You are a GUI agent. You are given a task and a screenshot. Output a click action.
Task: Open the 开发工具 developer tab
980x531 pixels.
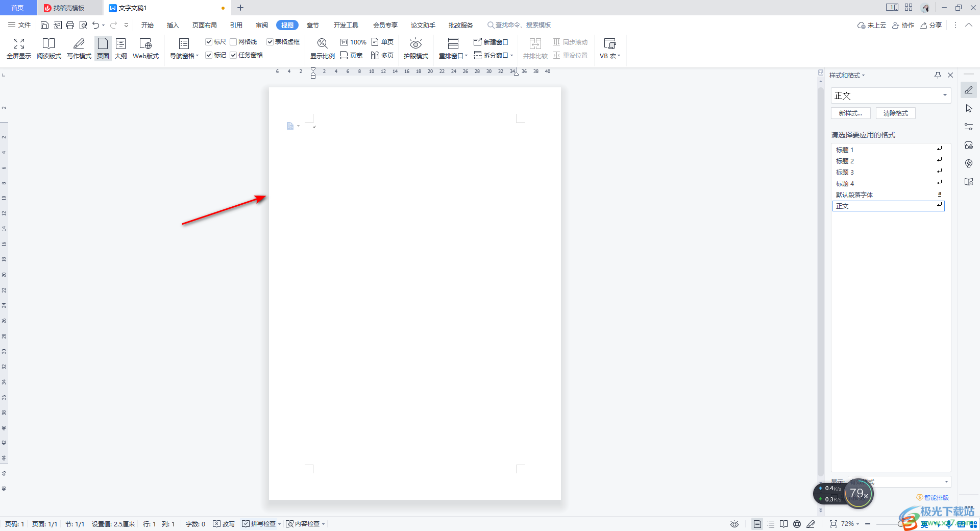[346, 25]
